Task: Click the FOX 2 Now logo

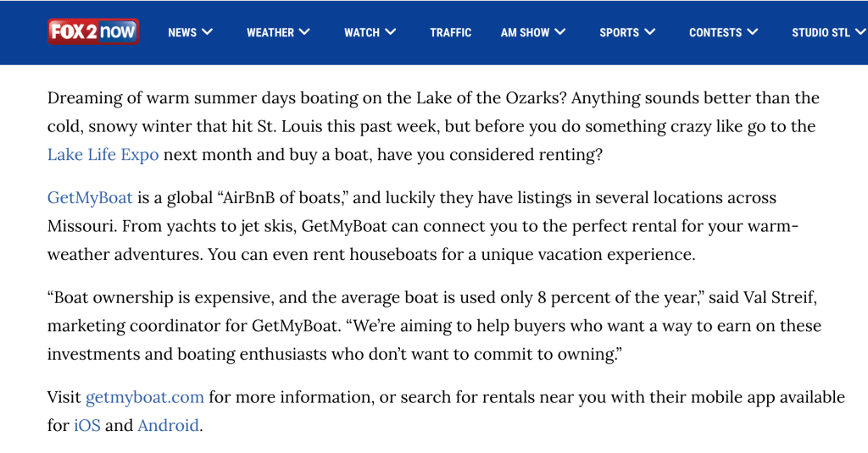Action: (93, 32)
